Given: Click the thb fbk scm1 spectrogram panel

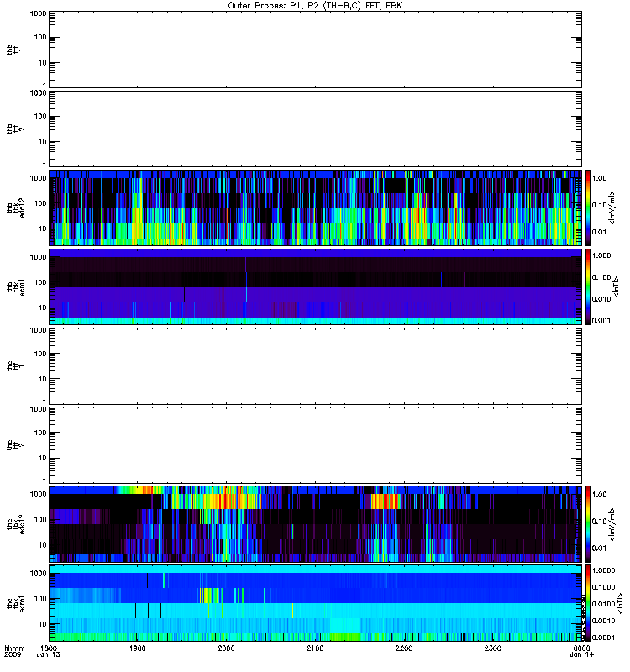Looking at the screenshot, I should (x=315, y=286).
